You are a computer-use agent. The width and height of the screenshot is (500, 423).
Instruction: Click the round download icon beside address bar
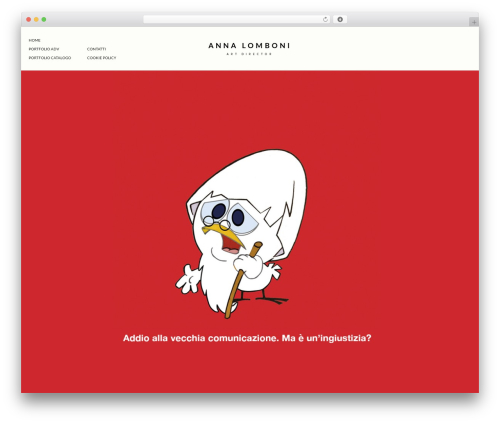pyautogui.click(x=340, y=19)
